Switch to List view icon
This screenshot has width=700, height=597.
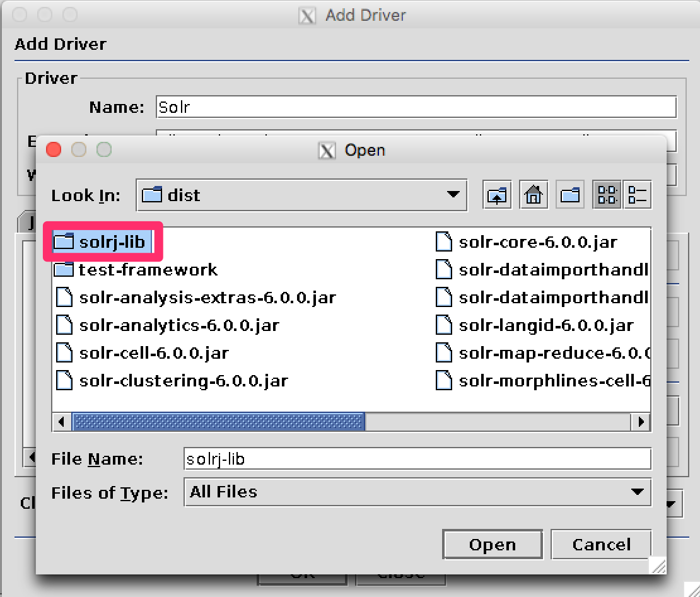(x=607, y=195)
